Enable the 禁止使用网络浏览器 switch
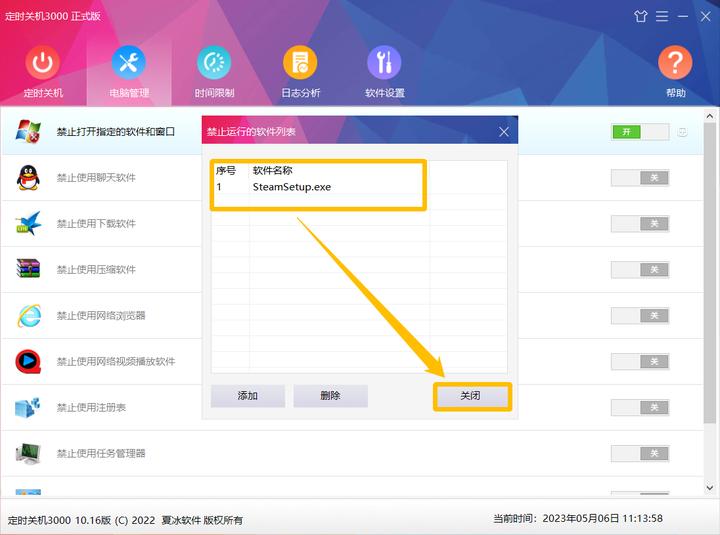 pos(640,315)
